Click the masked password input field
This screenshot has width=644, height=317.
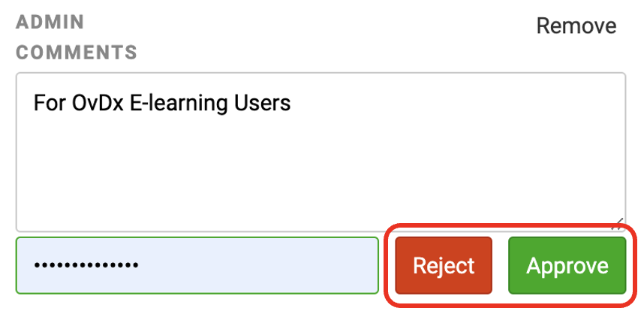coord(197,265)
